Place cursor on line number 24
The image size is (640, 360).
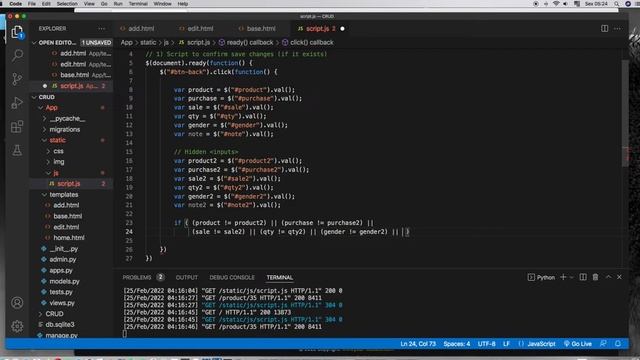129,231
